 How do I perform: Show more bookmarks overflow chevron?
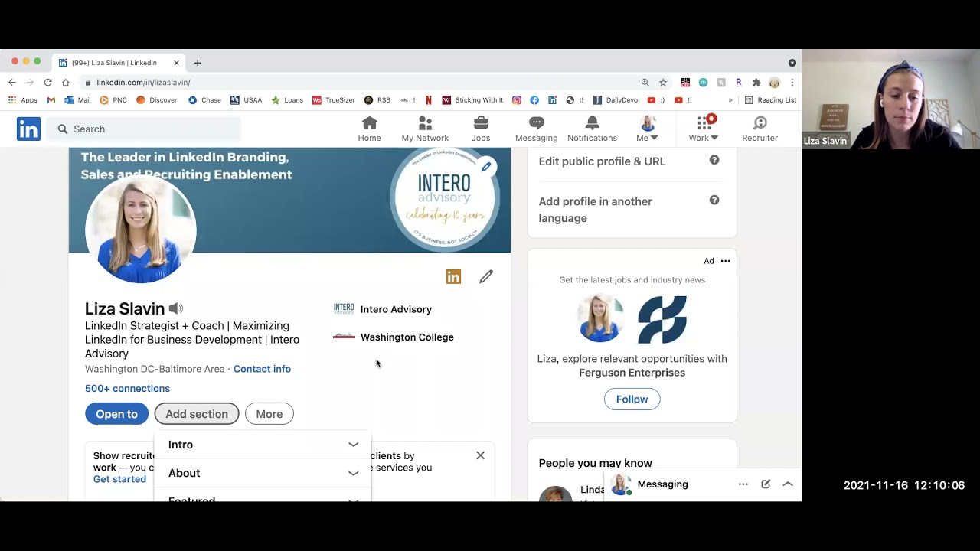click(730, 100)
